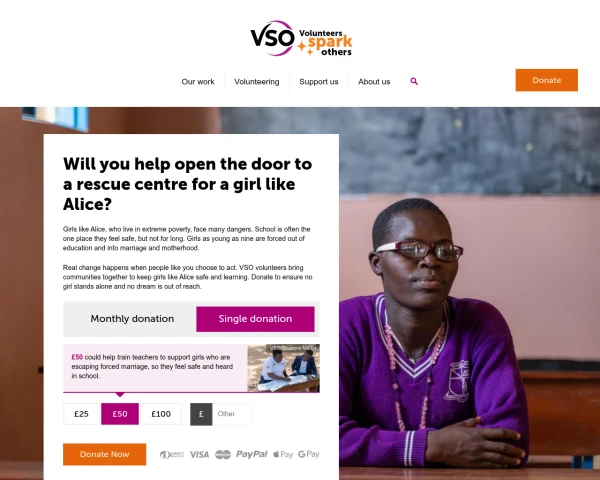This screenshot has height=480, width=600.
Task: Open the search magnifier icon
Action: coord(414,81)
